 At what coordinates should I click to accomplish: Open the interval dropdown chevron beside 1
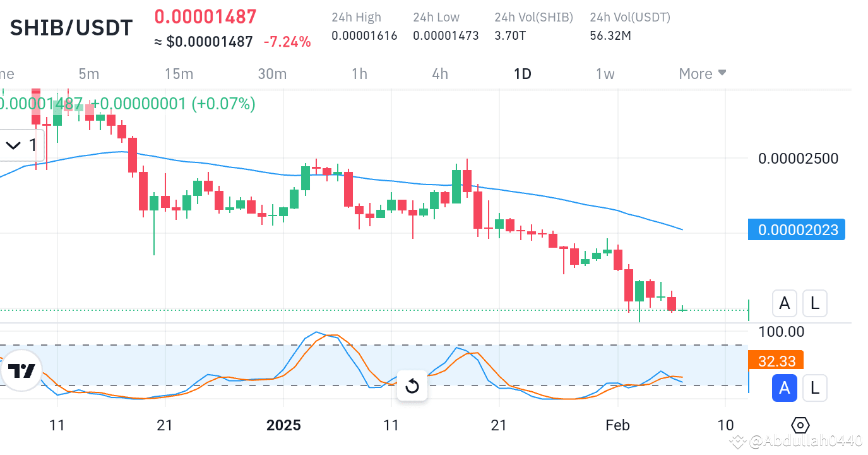click(x=13, y=145)
